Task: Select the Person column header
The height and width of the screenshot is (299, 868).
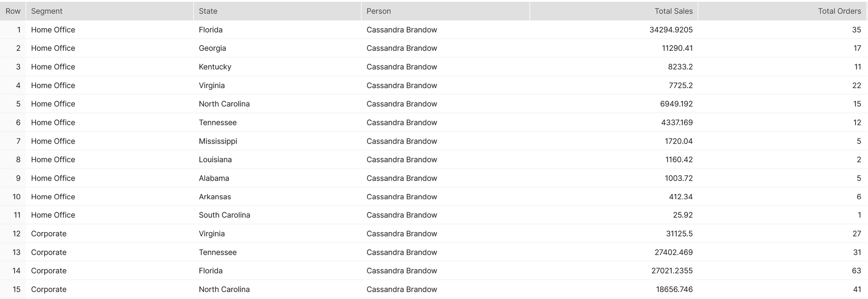Action: click(378, 11)
